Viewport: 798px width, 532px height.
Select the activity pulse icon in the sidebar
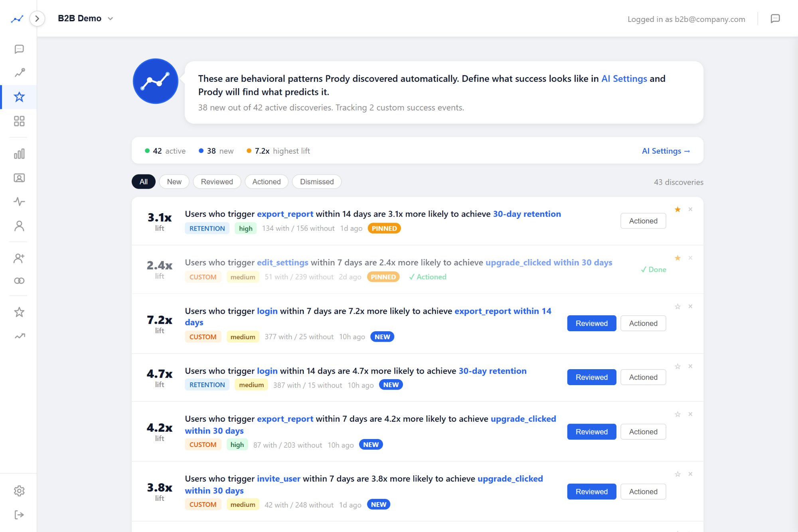click(19, 202)
